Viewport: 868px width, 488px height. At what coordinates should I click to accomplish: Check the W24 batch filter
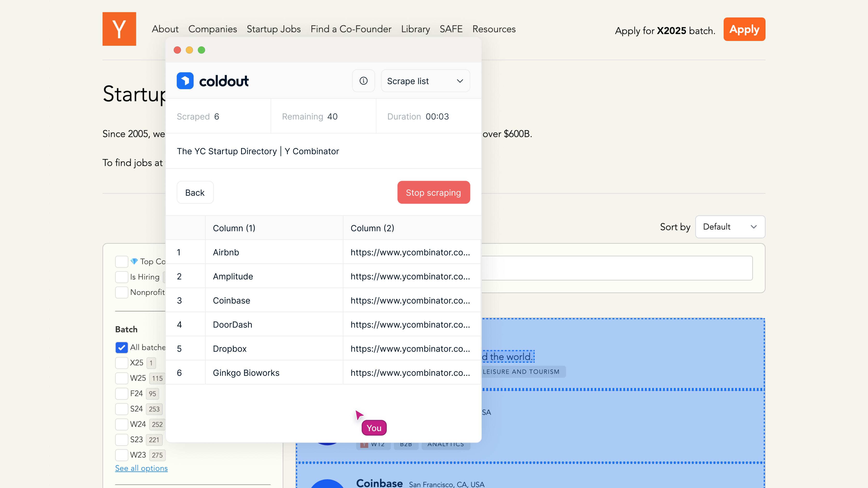[x=121, y=424]
